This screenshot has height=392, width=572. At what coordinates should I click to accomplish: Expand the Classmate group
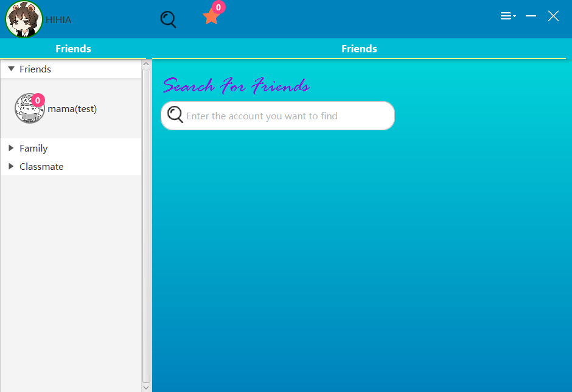(11, 166)
